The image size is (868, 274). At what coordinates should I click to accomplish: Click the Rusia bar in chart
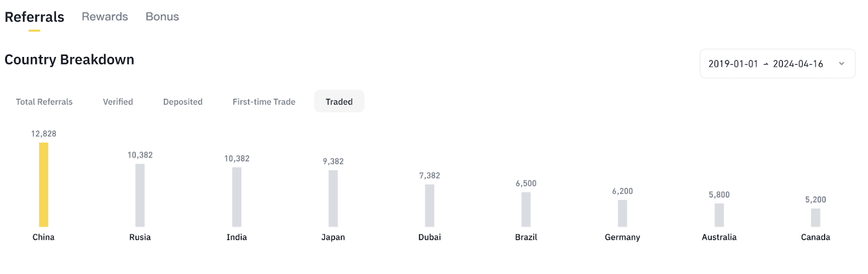click(140, 195)
